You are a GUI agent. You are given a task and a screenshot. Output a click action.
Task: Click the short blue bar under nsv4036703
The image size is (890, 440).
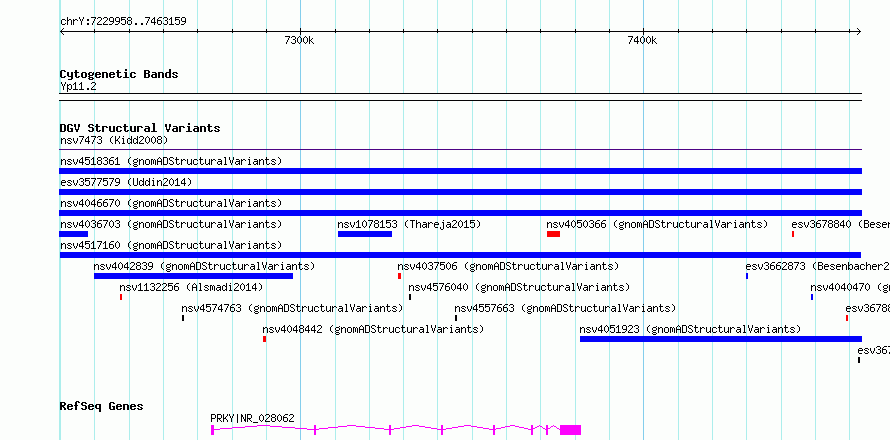pos(74,234)
